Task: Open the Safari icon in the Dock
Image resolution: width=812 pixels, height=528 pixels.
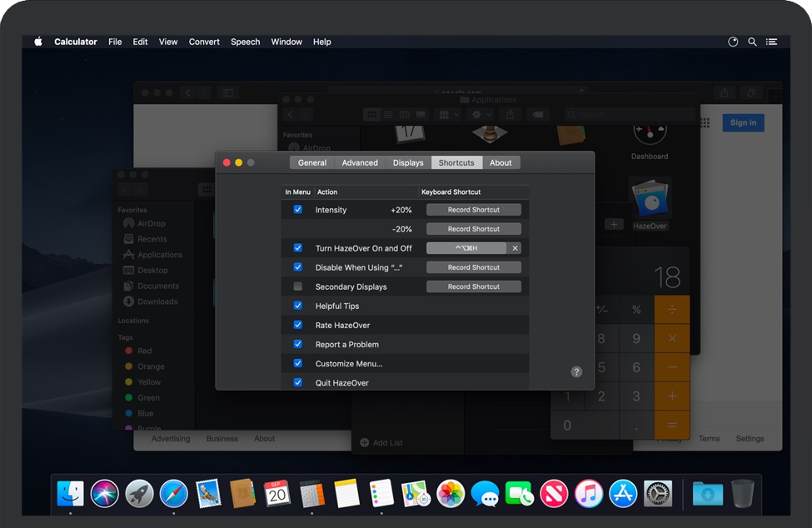Action: [173, 493]
